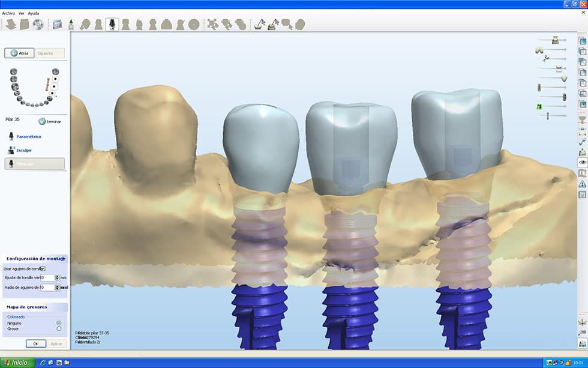The width and height of the screenshot is (588, 368).
Task: Select the Esculpir sculpting mode
Action: (24, 151)
